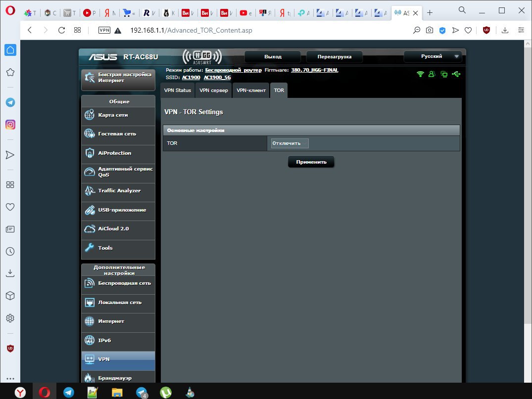Click AC1900 SSID link

[x=191, y=77]
